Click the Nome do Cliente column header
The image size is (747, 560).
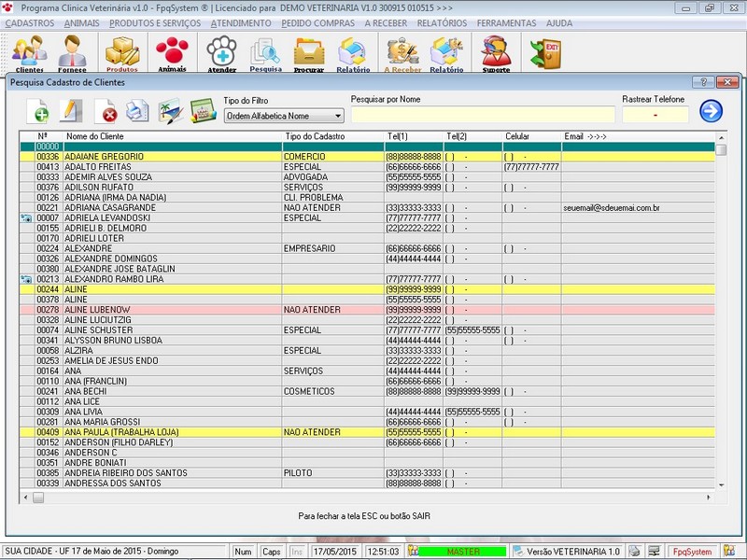coord(173,136)
